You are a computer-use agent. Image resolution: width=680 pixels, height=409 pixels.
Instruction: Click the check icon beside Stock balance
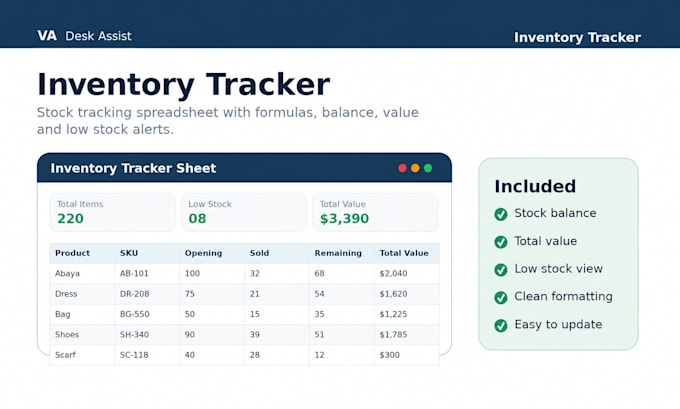click(x=501, y=214)
